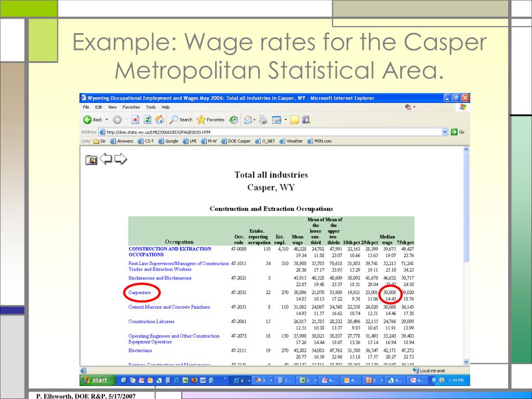Open the Favorites menu
This screenshot has height=399, width=532.
tap(131, 107)
